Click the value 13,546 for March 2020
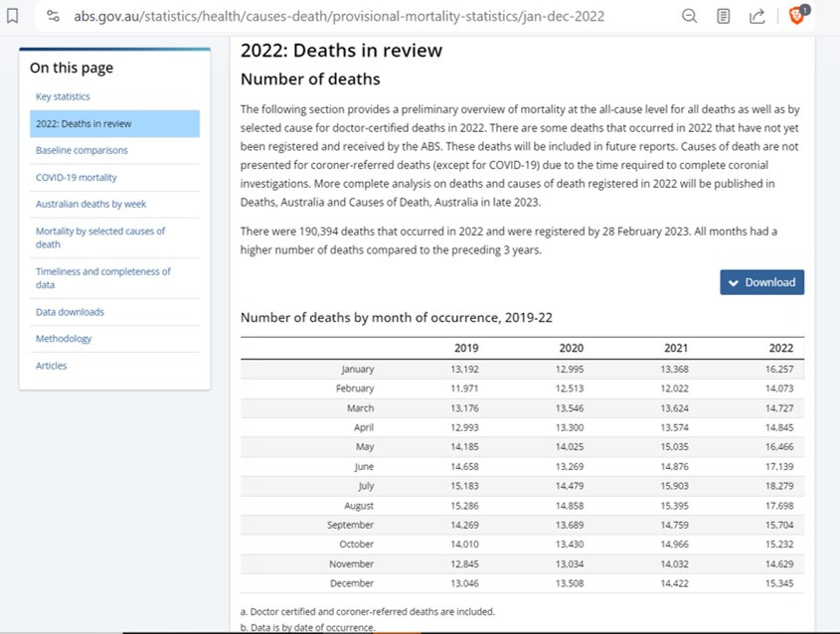The width and height of the screenshot is (840, 634). 570,408
